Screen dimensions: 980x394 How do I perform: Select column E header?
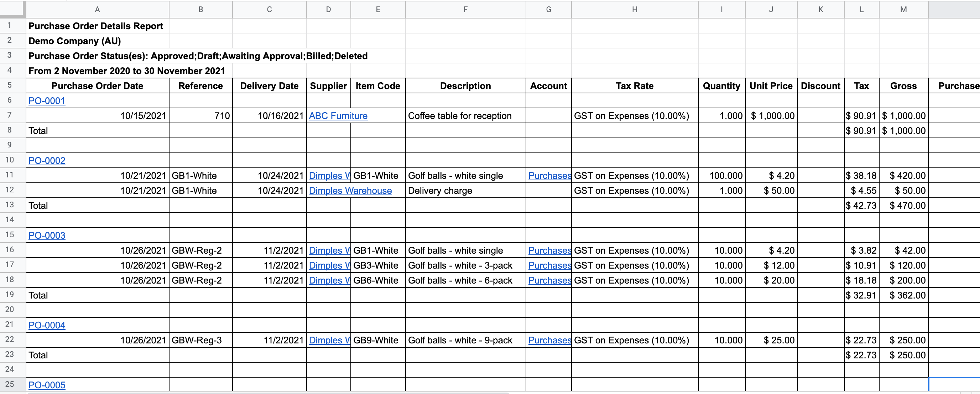pyautogui.click(x=378, y=10)
